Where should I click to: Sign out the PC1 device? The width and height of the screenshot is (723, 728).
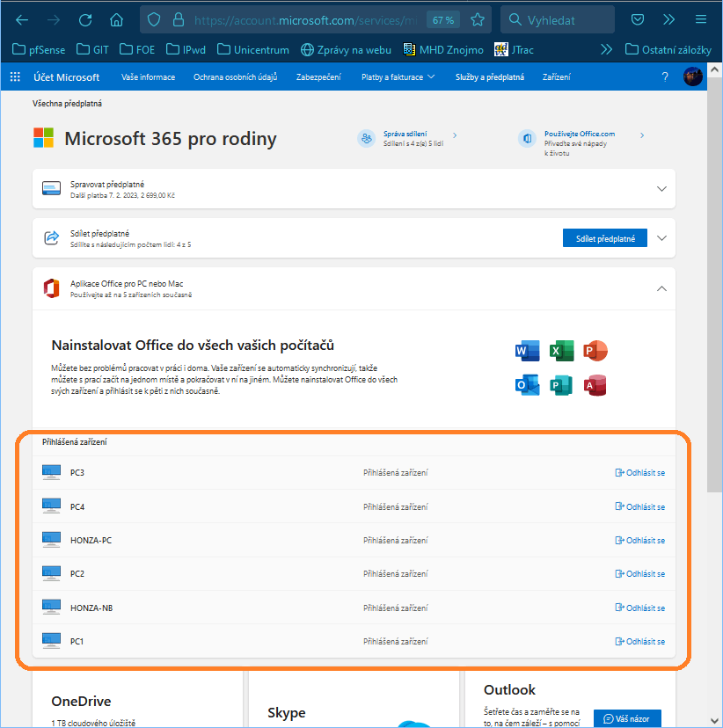coord(639,641)
